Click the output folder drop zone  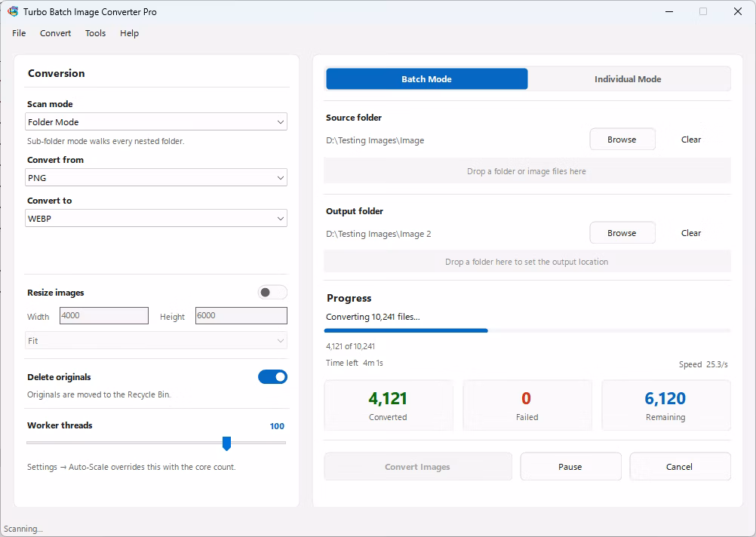[527, 262]
